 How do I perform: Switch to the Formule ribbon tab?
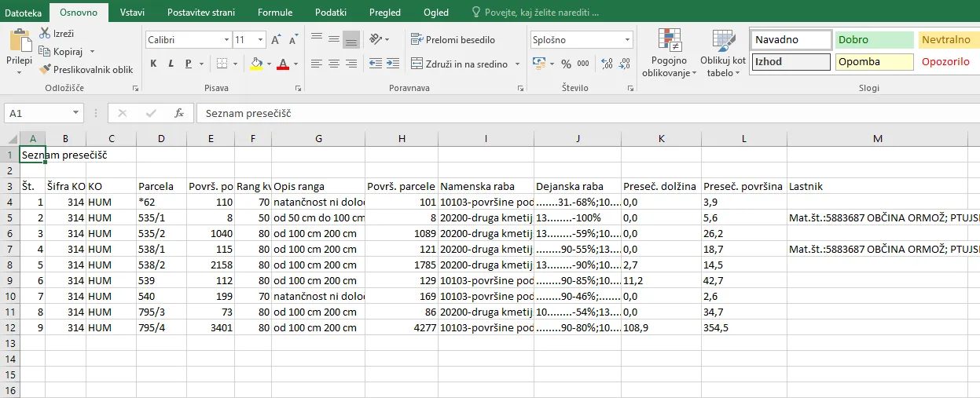point(275,13)
